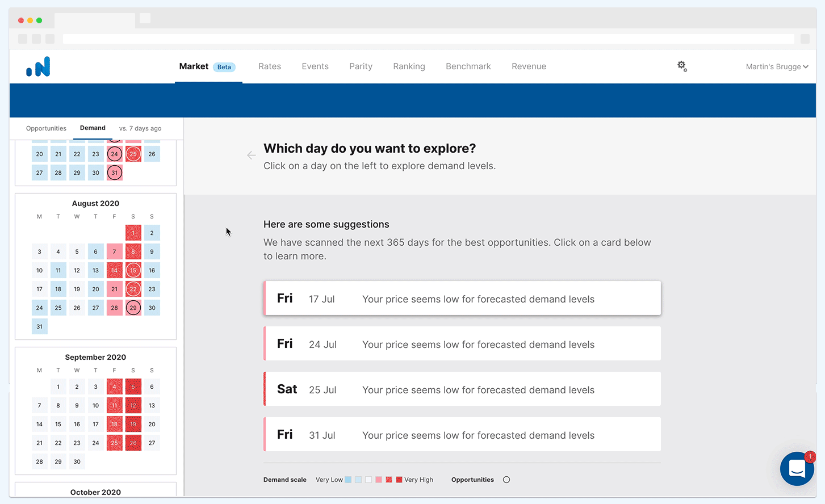
Task: Pick September 12 in the calendar
Action: tap(133, 405)
